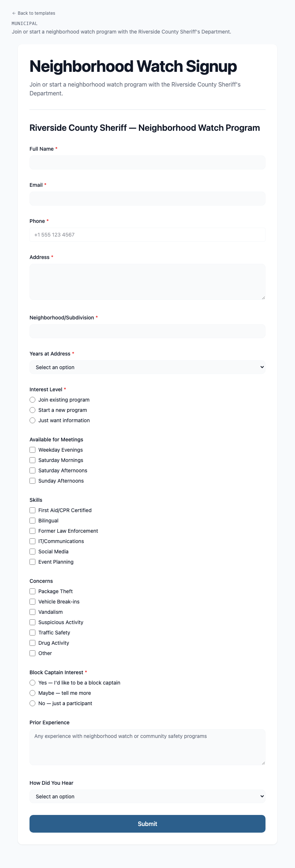Check the Saturday Mornings availability option
295x868 pixels.
(x=32, y=460)
